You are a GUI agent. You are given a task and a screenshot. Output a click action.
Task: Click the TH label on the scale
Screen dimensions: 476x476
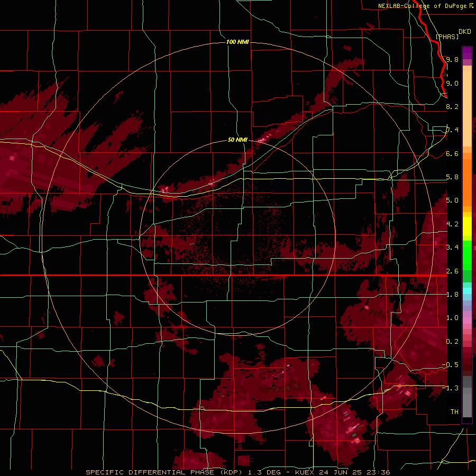coord(454,412)
